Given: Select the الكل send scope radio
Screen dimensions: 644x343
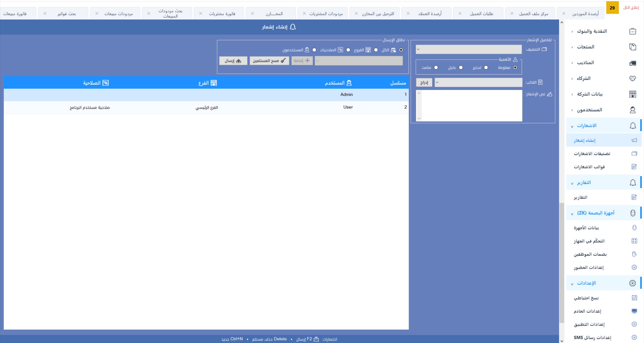Looking at the screenshot, I should point(401,50).
